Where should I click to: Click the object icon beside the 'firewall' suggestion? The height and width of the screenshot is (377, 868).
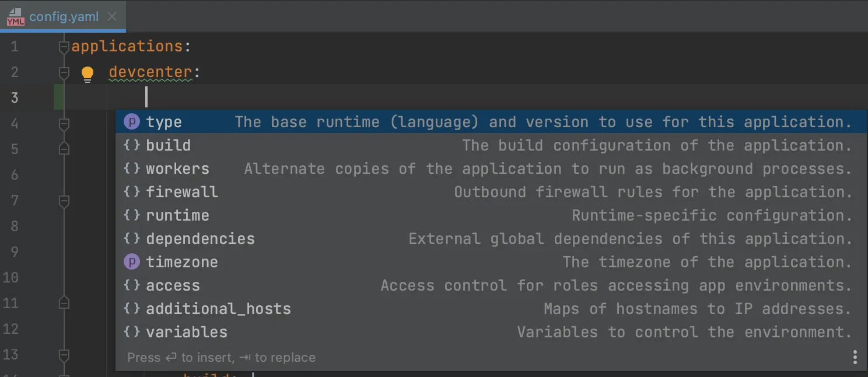(x=132, y=191)
